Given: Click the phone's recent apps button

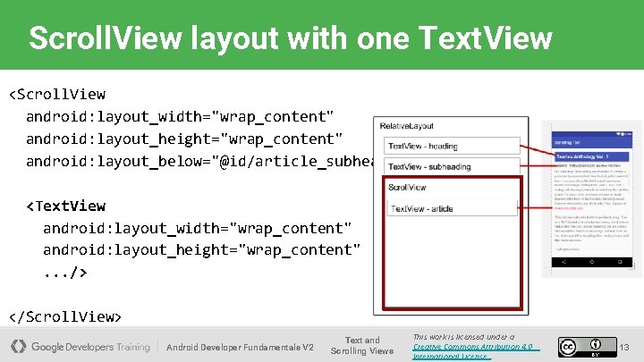Looking at the screenshot, I should 620,262.
